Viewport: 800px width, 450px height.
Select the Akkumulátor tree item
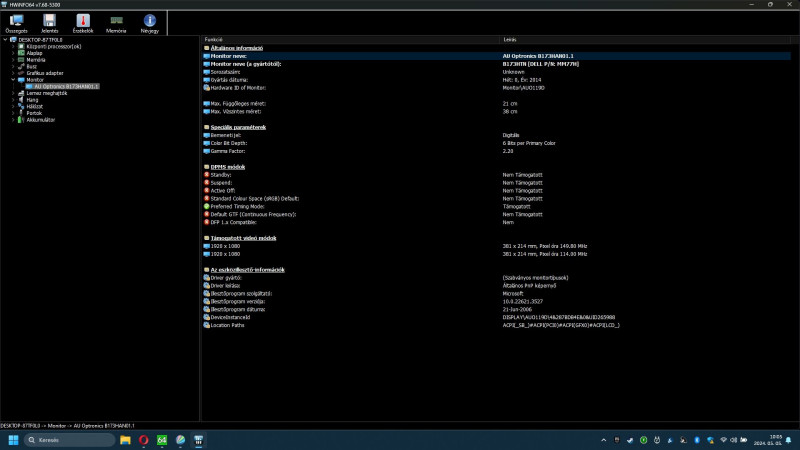(40, 120)
